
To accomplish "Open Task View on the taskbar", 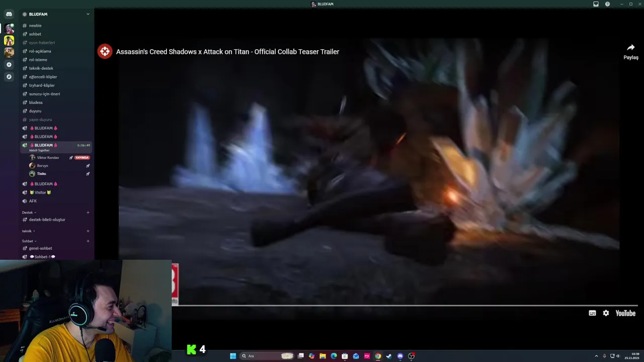I will point(300,356).
